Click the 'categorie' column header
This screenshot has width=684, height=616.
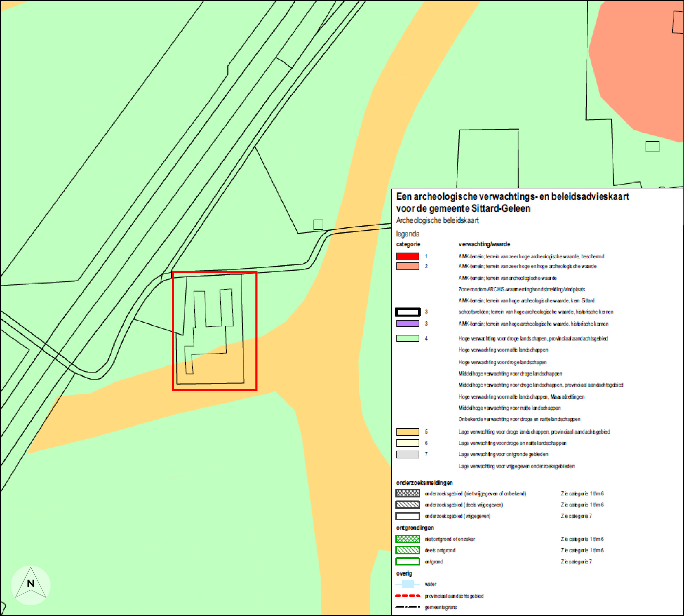pyautogui.click(x=408, y=244)
